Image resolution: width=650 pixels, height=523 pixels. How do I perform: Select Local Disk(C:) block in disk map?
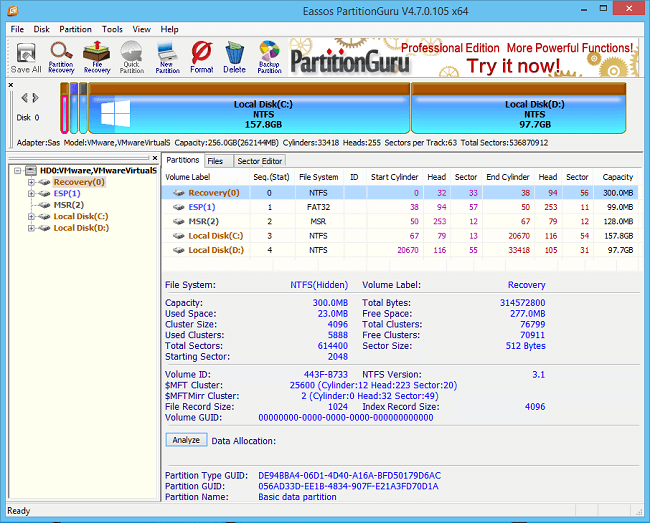[249, 109]
